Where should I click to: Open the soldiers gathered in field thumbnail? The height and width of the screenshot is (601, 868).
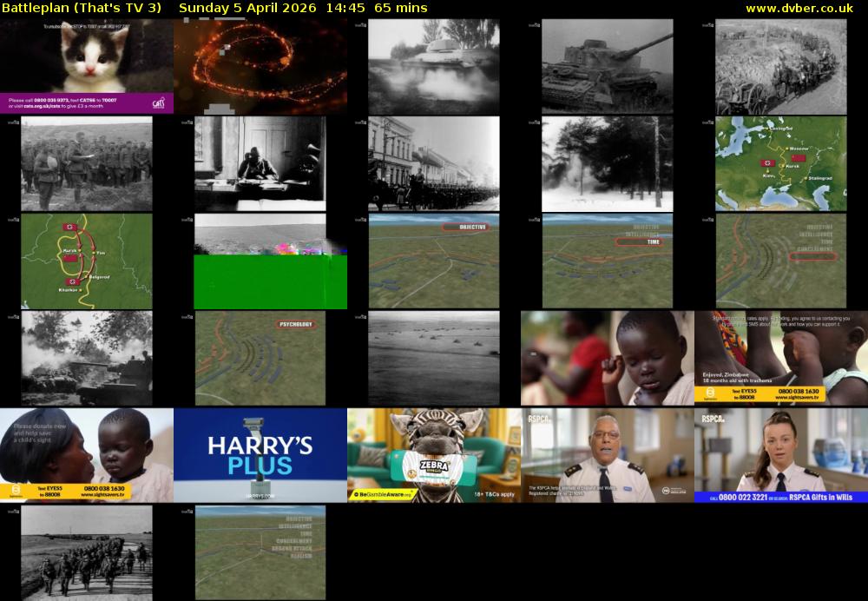[86, 163]
